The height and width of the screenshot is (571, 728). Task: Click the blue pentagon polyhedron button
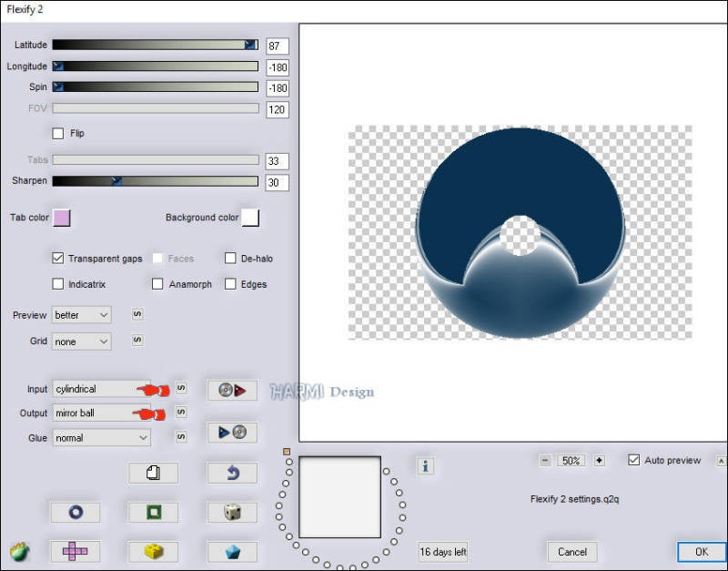232,551
